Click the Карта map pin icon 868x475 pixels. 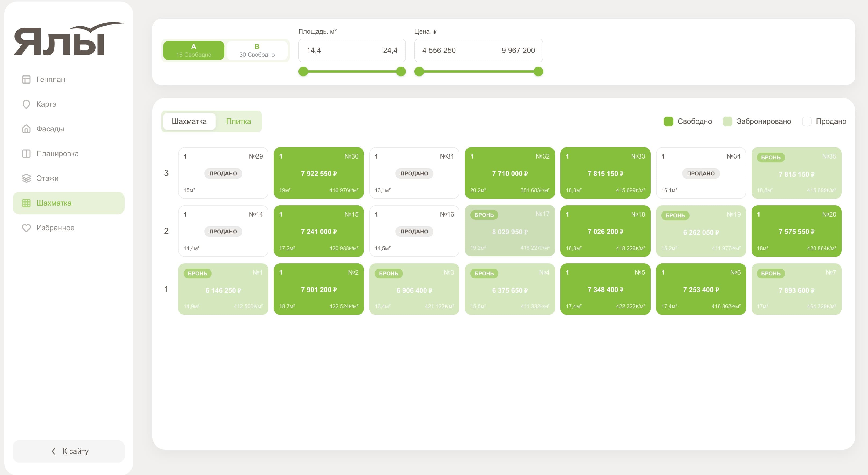pyautogui.click(x=26, y=104)
